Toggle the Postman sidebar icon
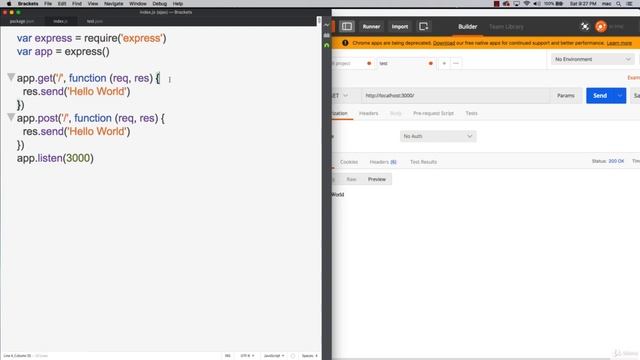 click(x=347, y=27)
